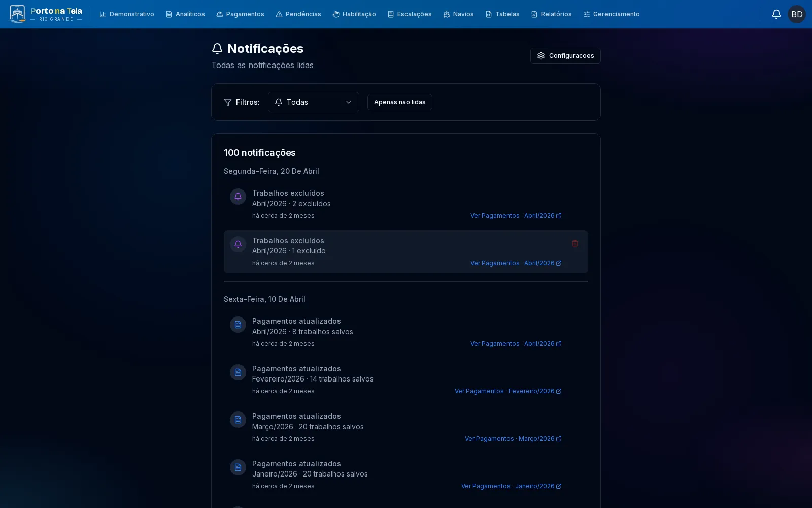Click bell icon of '1 excluído' notification
Viewport: 812px width, 508px height.
tap(238, 244)
